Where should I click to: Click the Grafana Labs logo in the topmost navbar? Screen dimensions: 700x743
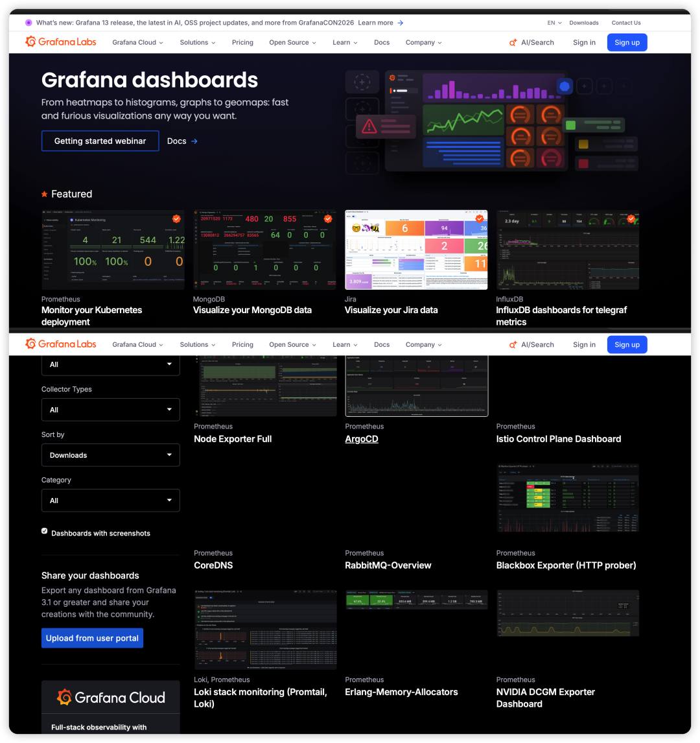click(x=61, y=41)
